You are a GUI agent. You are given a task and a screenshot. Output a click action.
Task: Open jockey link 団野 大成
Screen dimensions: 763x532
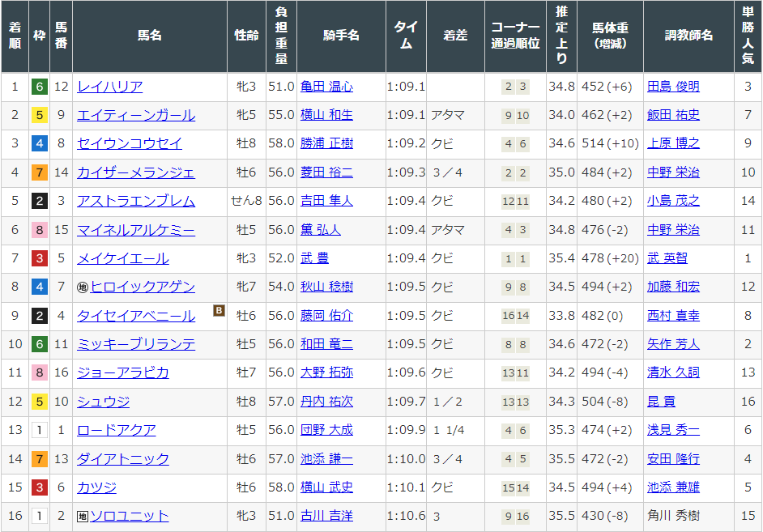(326, 430)
